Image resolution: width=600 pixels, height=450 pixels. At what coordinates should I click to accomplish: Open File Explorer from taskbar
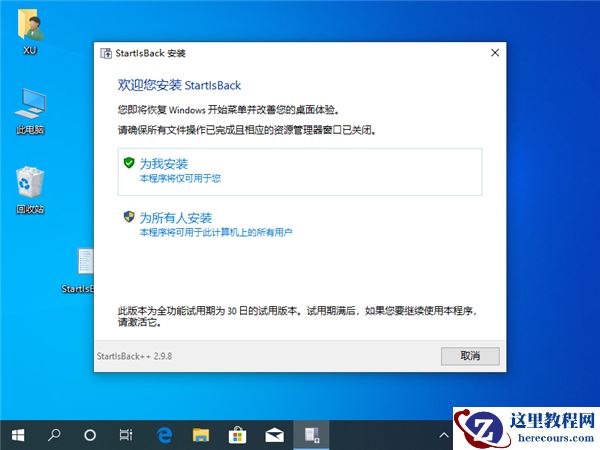[x=201, y=435]
